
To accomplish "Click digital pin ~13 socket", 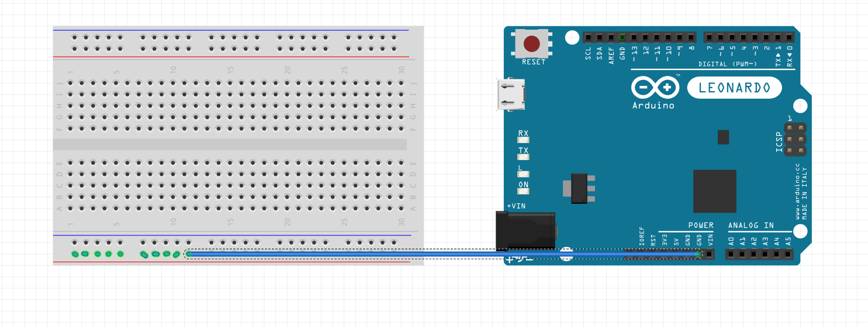I will click(x=634, y=37).
